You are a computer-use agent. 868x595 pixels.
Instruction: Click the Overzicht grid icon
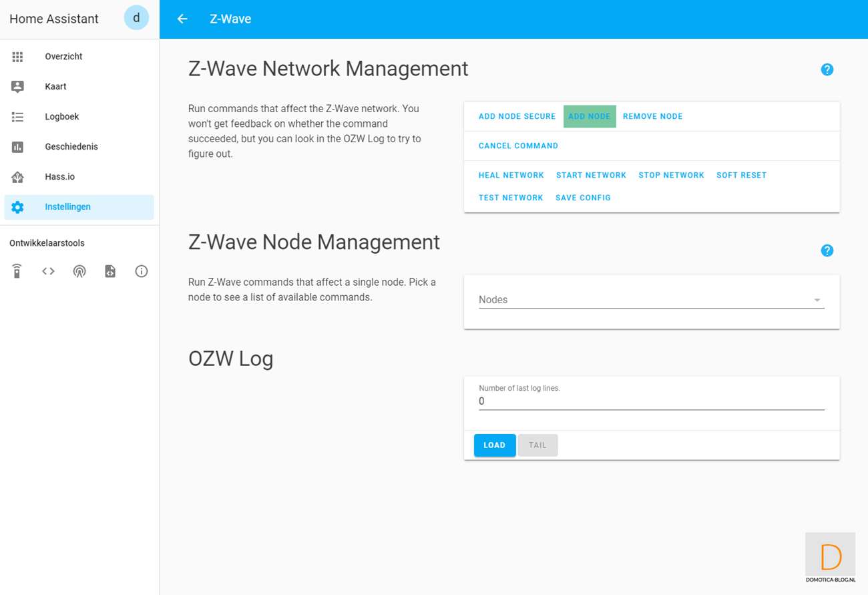click(18, 57)
